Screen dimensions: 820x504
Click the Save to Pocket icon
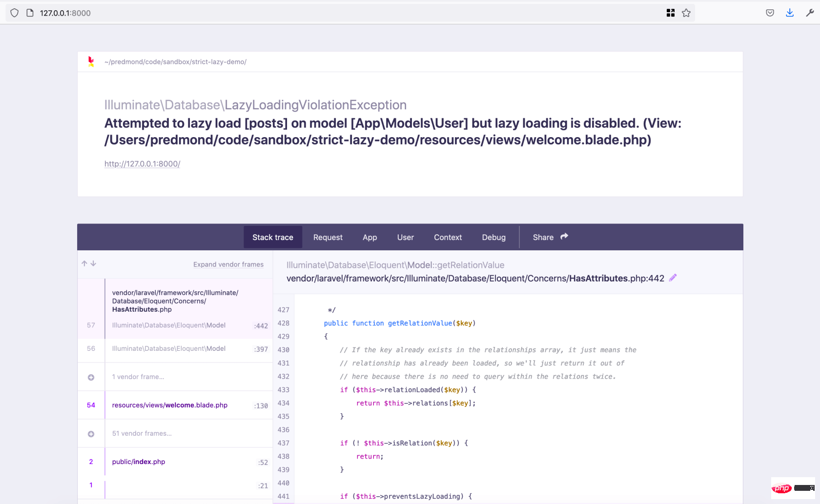tap(770, 13)
